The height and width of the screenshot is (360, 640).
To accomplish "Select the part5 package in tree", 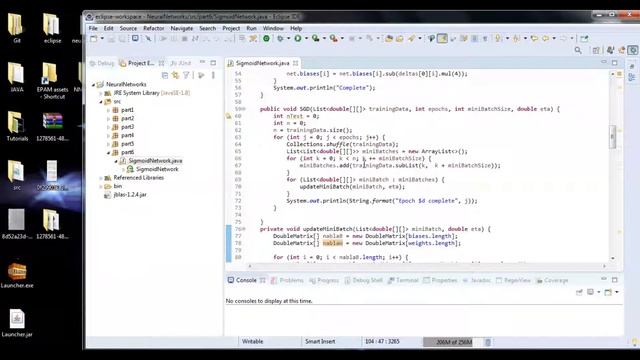I will click(x=127, y=144).
